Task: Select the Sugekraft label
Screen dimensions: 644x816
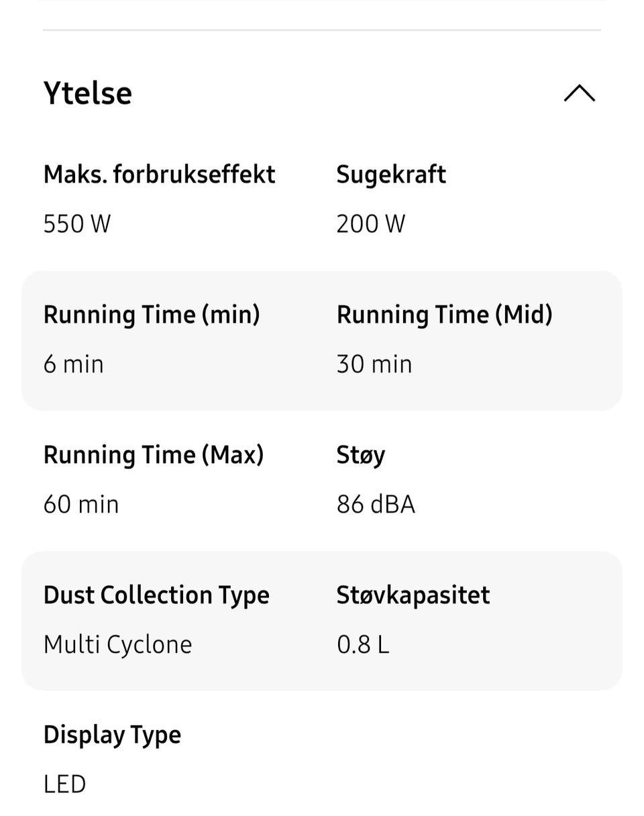Action: coord(391,174)
